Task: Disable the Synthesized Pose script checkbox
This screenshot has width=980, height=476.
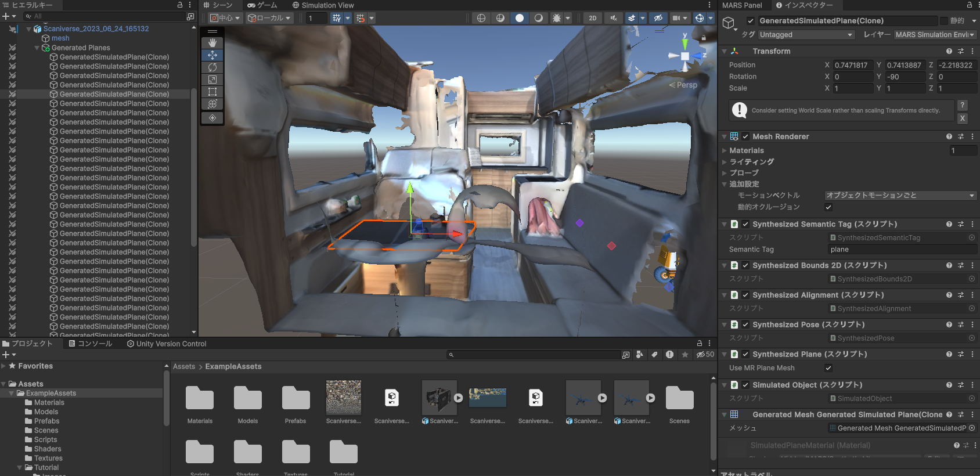Action: pos(745,324)
